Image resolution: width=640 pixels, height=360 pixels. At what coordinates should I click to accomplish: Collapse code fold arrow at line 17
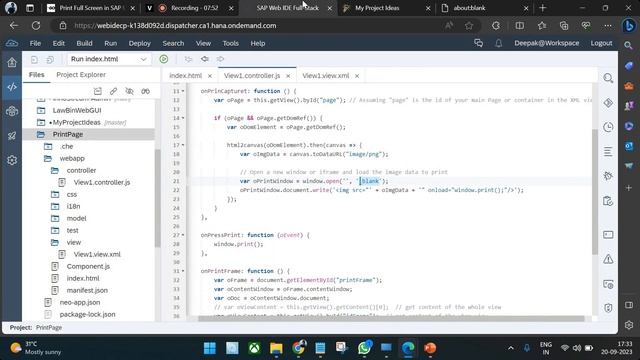pos(183,145)
